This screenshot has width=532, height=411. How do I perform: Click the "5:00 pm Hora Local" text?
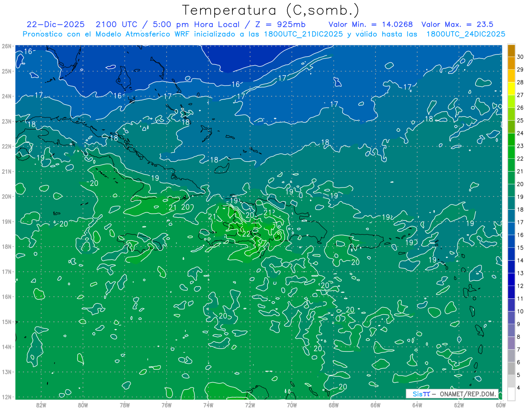coord(196,24)
